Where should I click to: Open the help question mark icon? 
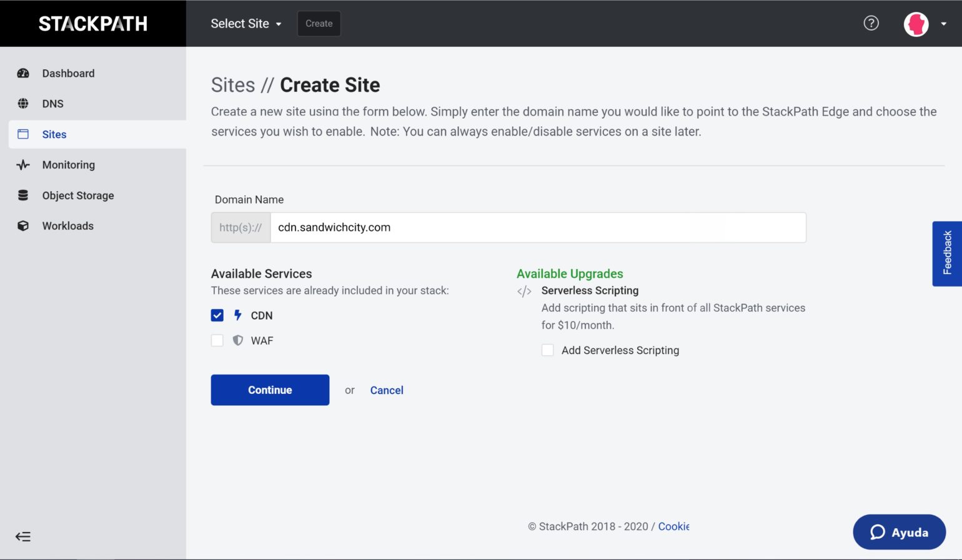[871, 23]
